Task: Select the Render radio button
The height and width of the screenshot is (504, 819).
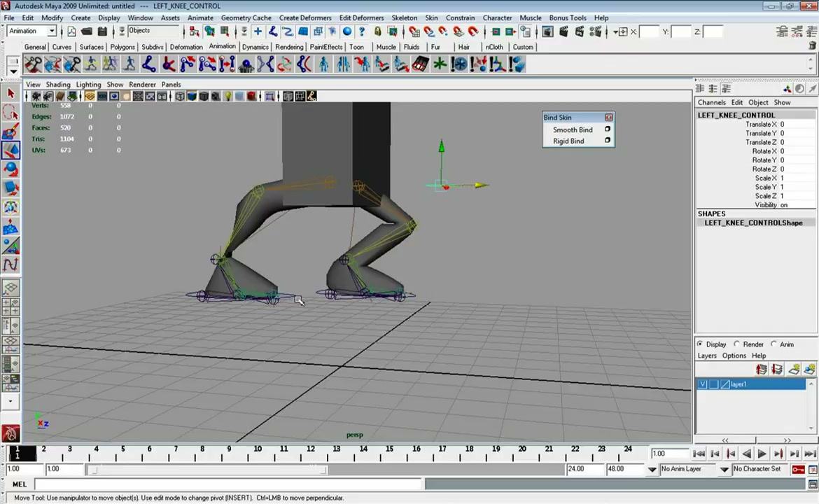Action: coord(736,344)
